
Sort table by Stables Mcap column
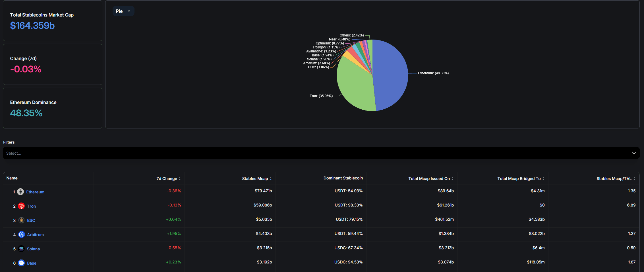[x=257, y=179]
